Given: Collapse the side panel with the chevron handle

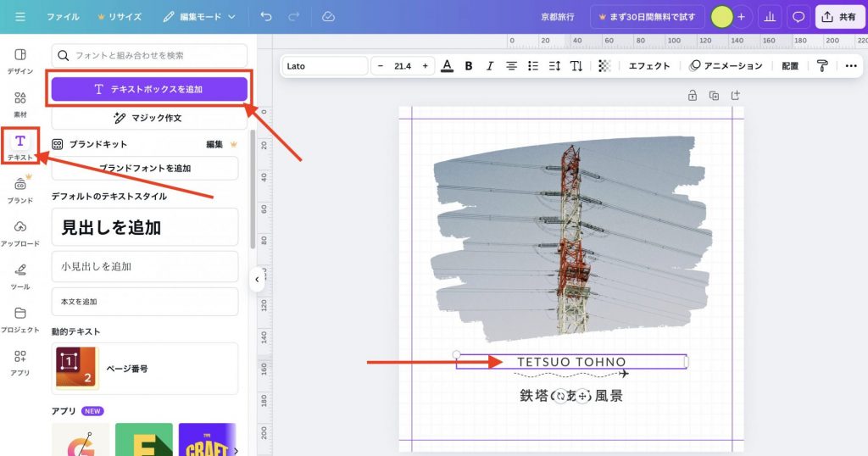Looking at the screenshot, I should pos(257,280).
